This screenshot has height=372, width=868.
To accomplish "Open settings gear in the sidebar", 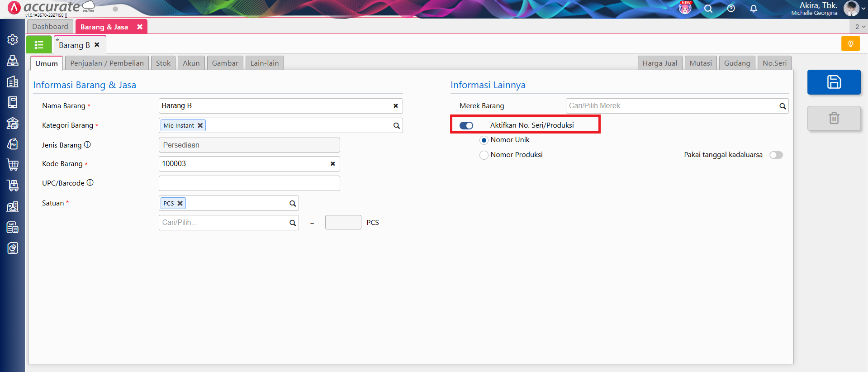I will (x=13, y=40).
